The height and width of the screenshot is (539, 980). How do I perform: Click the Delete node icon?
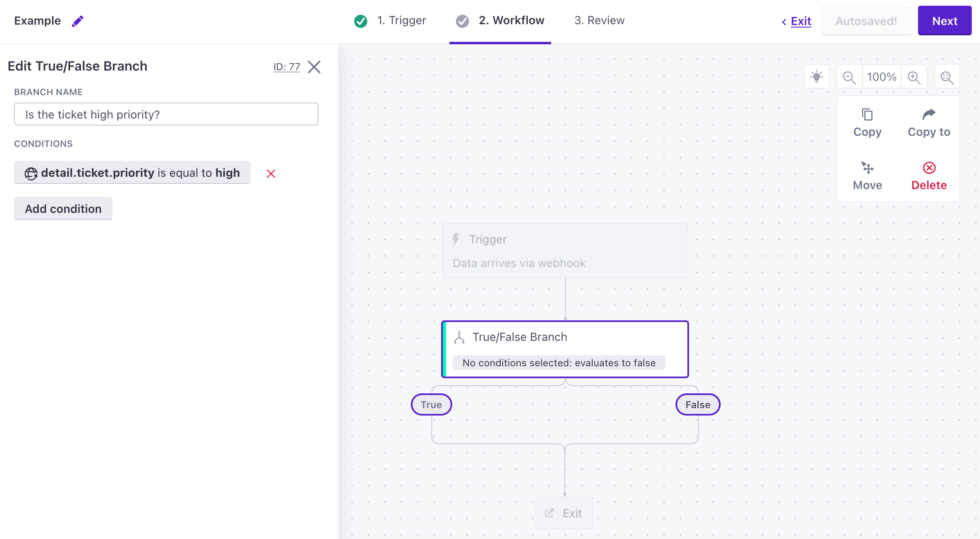tap(930, 168)
